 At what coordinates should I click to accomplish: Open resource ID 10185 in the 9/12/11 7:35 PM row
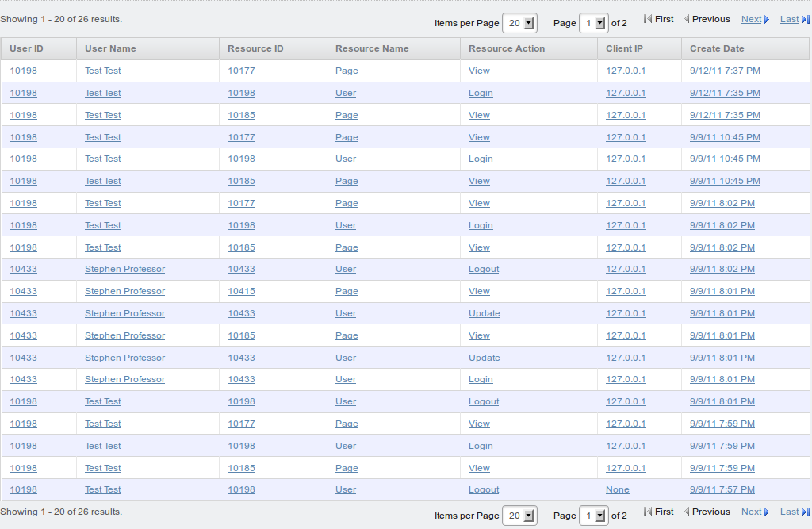click(241, 116)
